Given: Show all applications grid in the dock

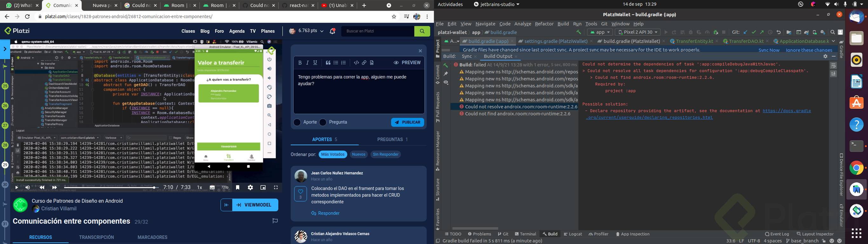Looking at the screenshot, I should point(857,233).
